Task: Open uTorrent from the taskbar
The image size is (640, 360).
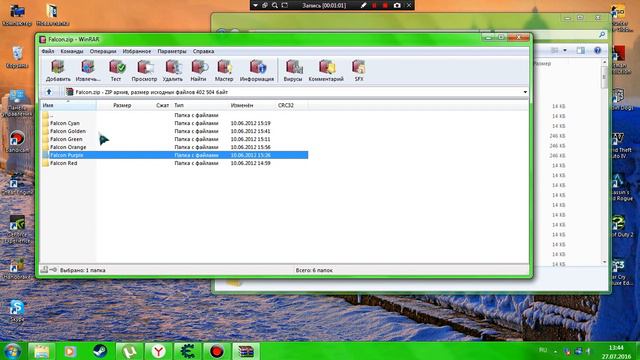Action: [x=129, y=351]
